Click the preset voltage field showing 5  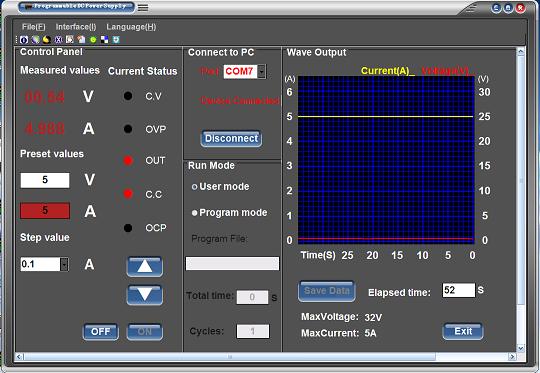click(x=45, y=180)
